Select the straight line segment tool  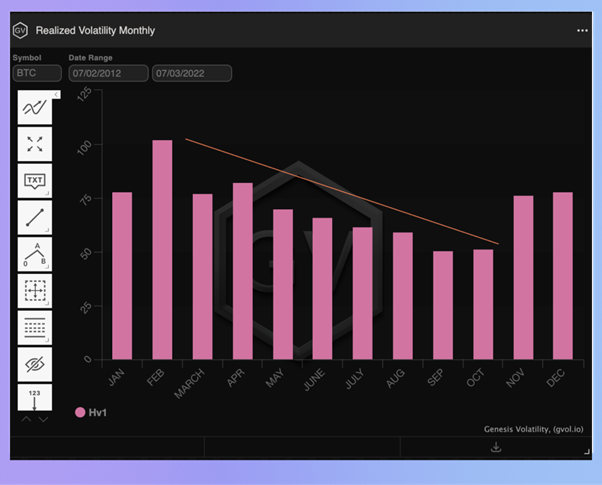pos(35,217)
